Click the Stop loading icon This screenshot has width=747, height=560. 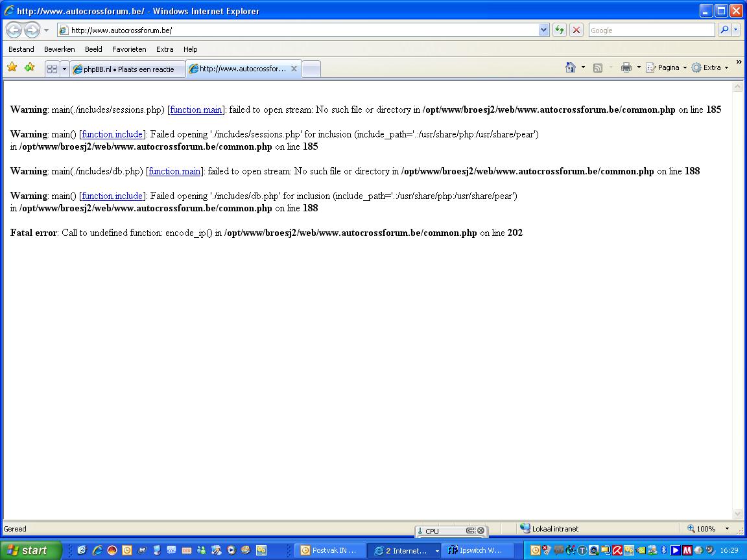(x=576, y=30)
